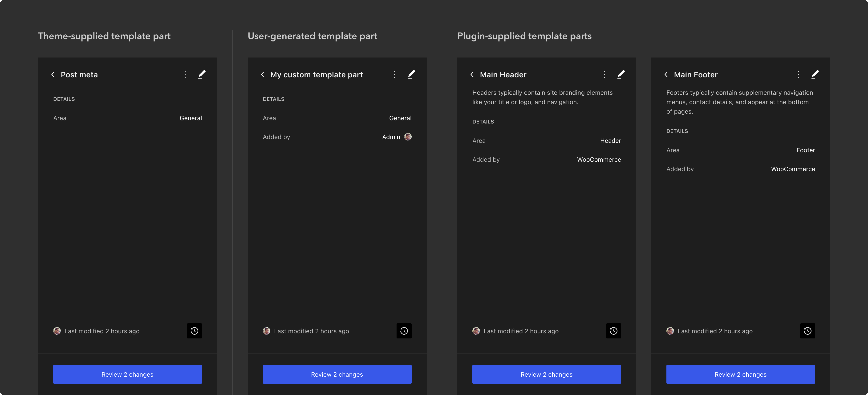The height and width of the screenshot is (395, 868).
Task: Review 2 changes in Main Footer panel
Action: click(741, 374)
